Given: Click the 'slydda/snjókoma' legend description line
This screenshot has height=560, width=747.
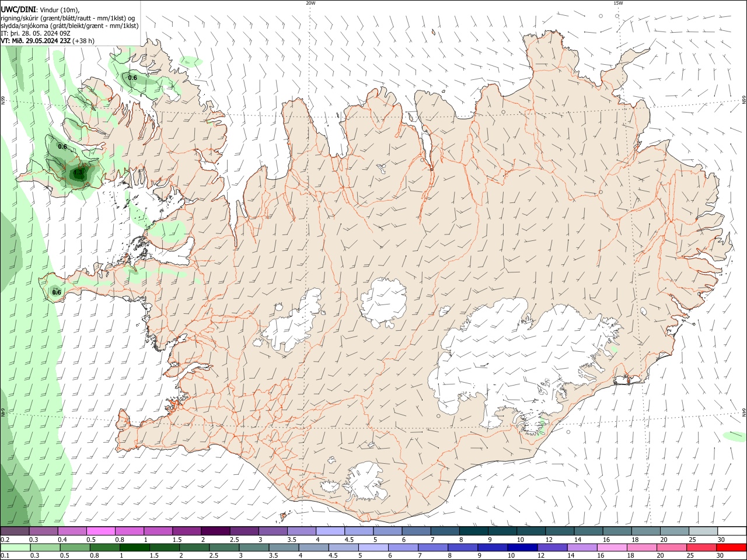Looking at the screenshot, I should coord(69,26).
